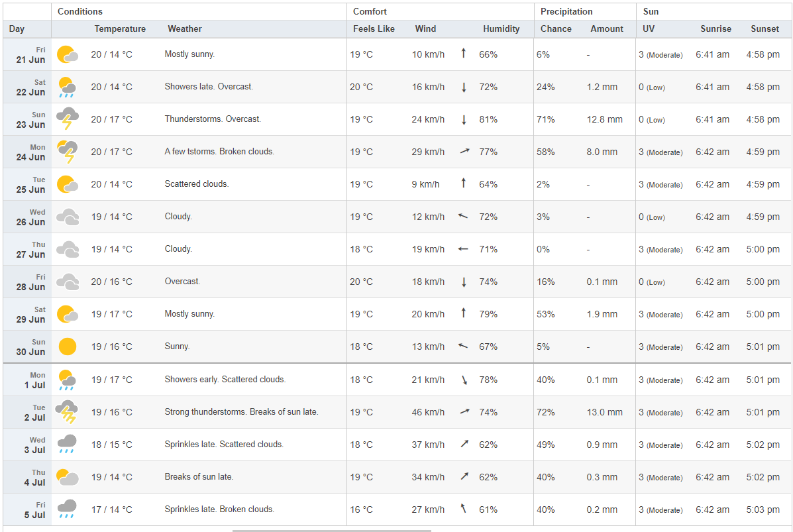
Task: Click the horizontal scrollbar at the bottom
Action: pos(331,530)
